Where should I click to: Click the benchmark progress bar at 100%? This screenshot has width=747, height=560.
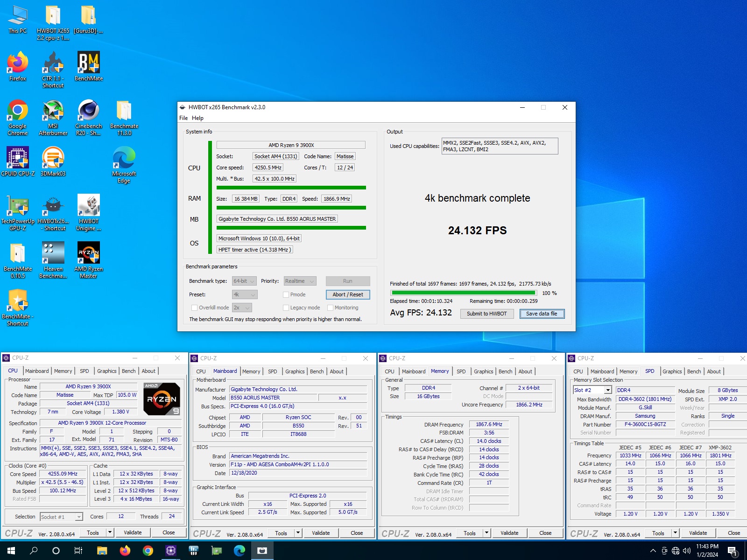click(x=464, y=293)
